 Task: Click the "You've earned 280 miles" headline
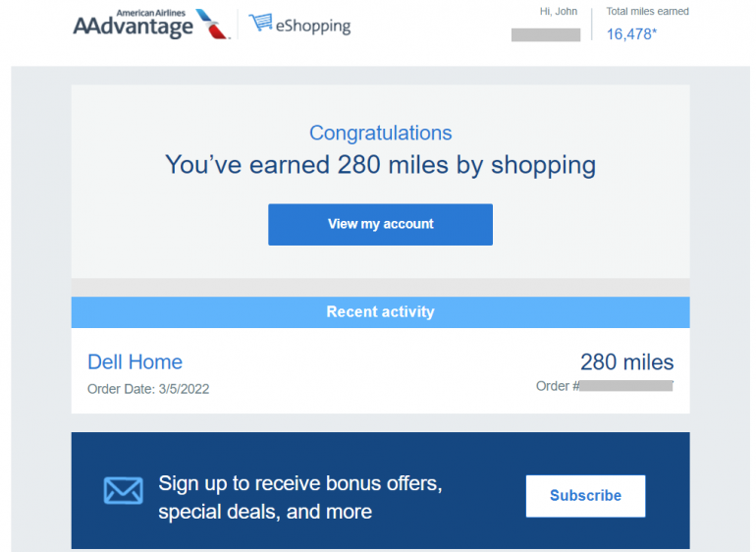point(380,164)
